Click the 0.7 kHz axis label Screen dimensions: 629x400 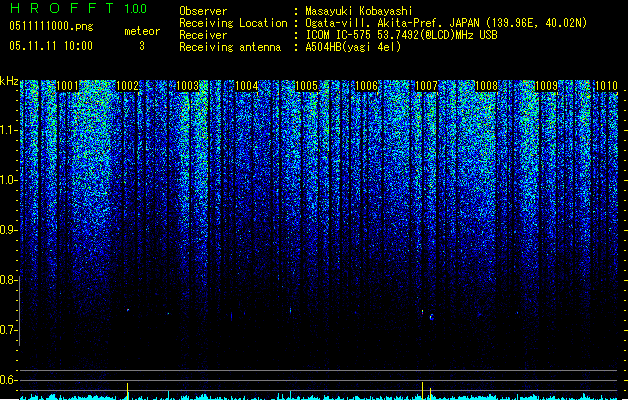8,330
